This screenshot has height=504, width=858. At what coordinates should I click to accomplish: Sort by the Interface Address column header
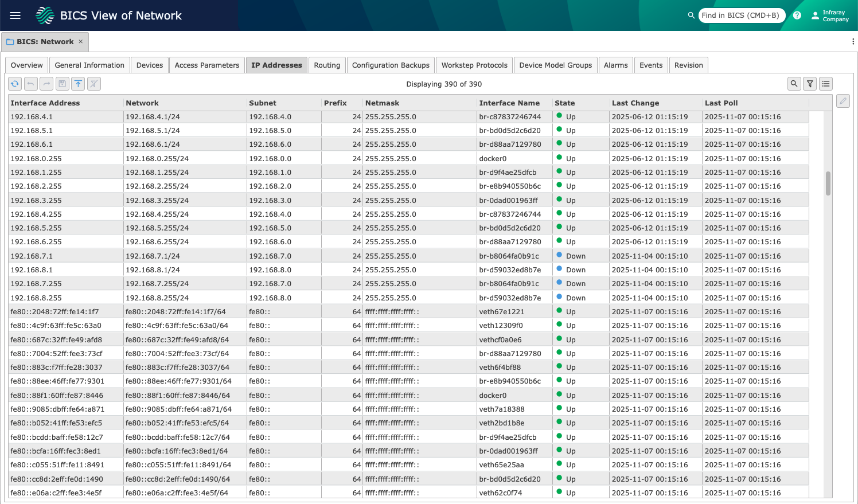pos(45,103)
